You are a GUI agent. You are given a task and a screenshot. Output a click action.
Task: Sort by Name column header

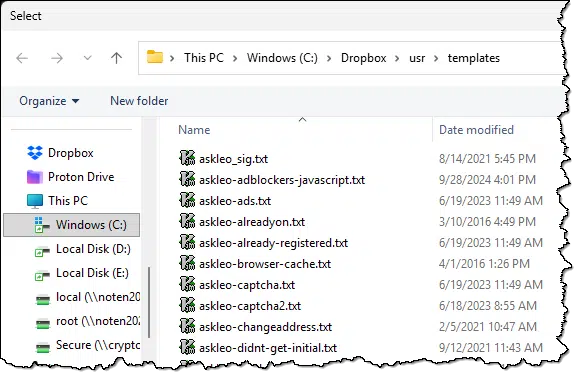[194, 130]
